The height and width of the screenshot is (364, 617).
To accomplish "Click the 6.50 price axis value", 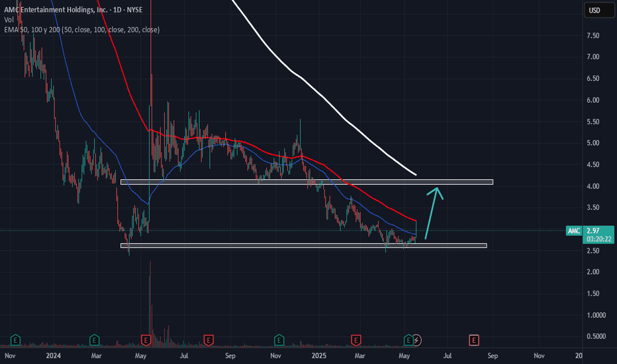I will (593, 79).
